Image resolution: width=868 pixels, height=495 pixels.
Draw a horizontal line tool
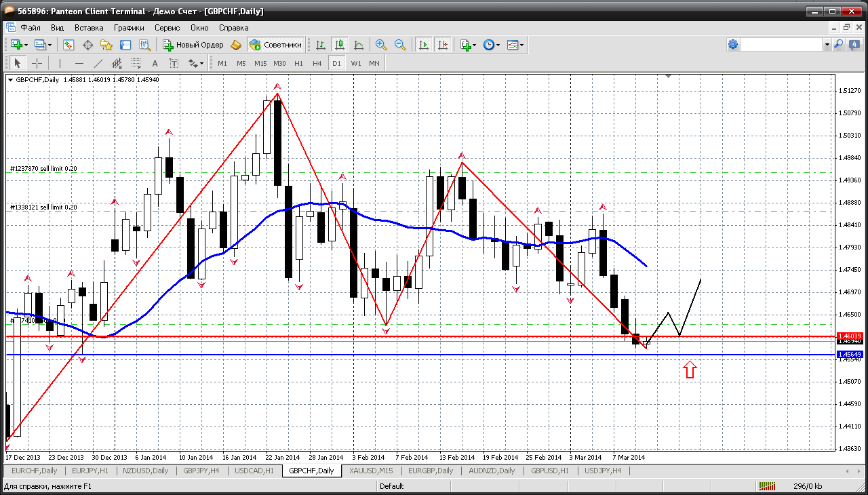coord(79,63)
